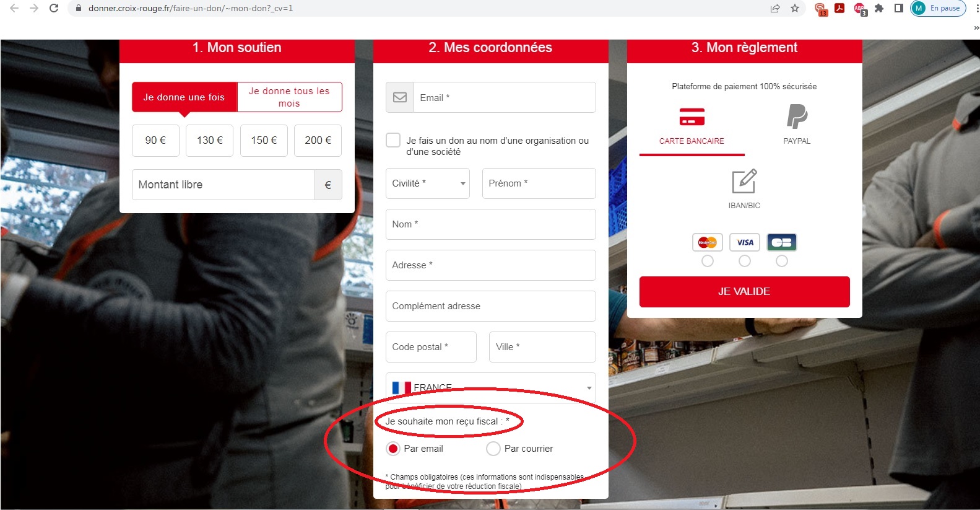Expand the FRANCE country dropdown
The image size is (980, 510).
491,387
